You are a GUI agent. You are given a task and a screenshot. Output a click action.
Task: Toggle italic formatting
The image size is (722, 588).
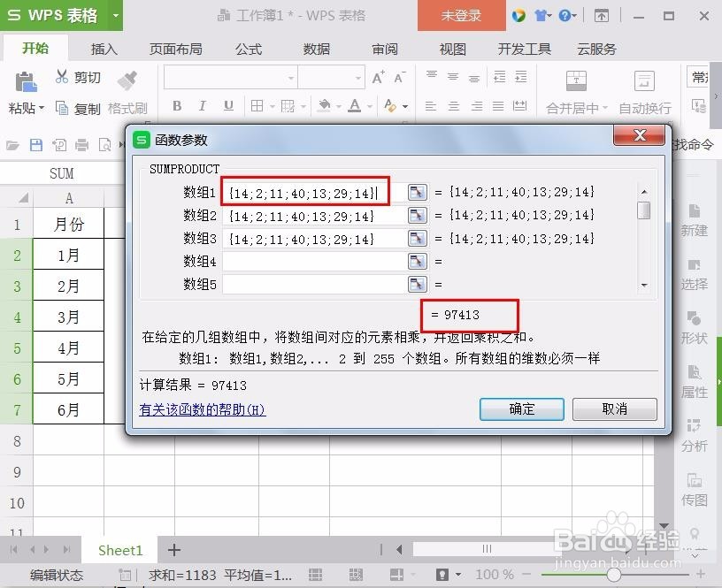202,105
